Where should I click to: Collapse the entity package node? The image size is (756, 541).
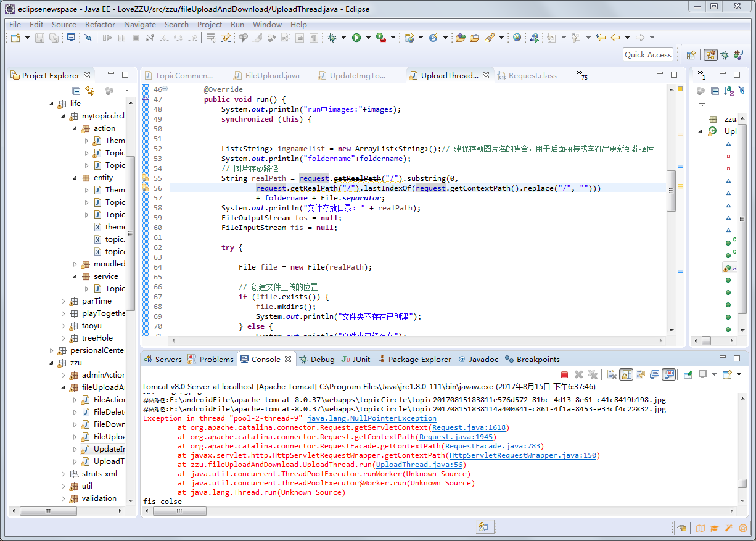pyautogui.click(x=75, y=178)
